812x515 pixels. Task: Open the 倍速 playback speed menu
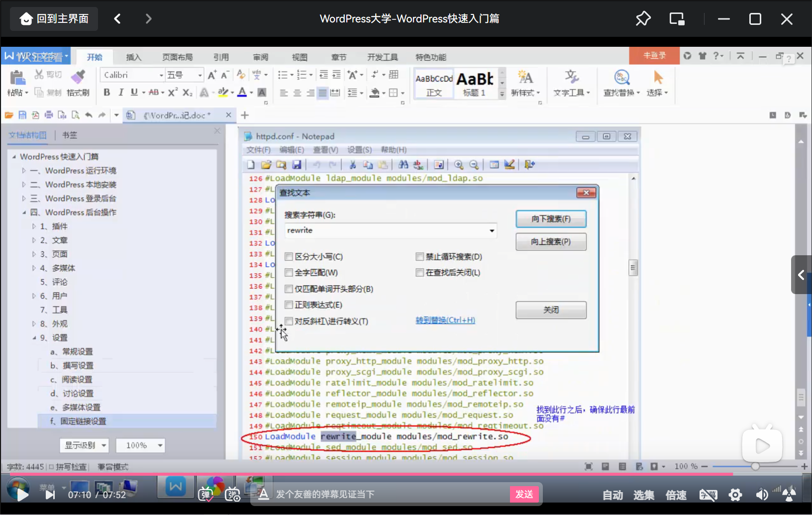[676, 495]
